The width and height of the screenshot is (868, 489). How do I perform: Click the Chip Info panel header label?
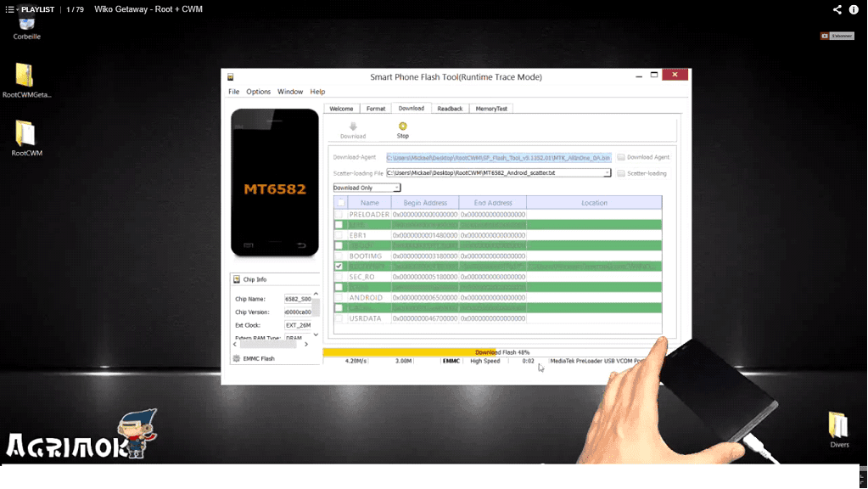point(255,279)
